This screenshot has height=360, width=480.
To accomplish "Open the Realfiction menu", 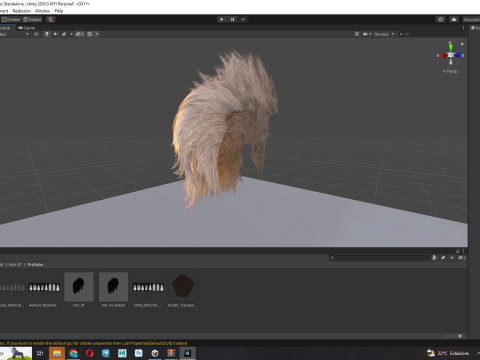I will [22, 11].
